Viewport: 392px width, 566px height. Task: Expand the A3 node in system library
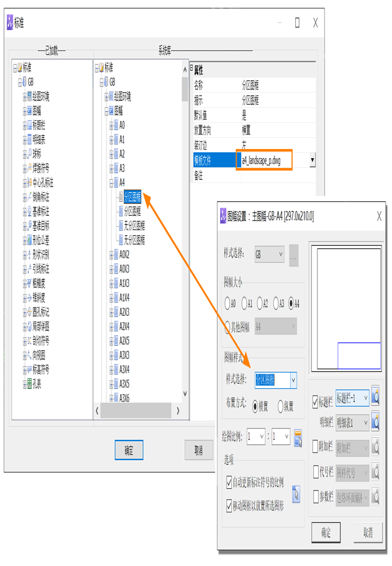coord(112,169)
